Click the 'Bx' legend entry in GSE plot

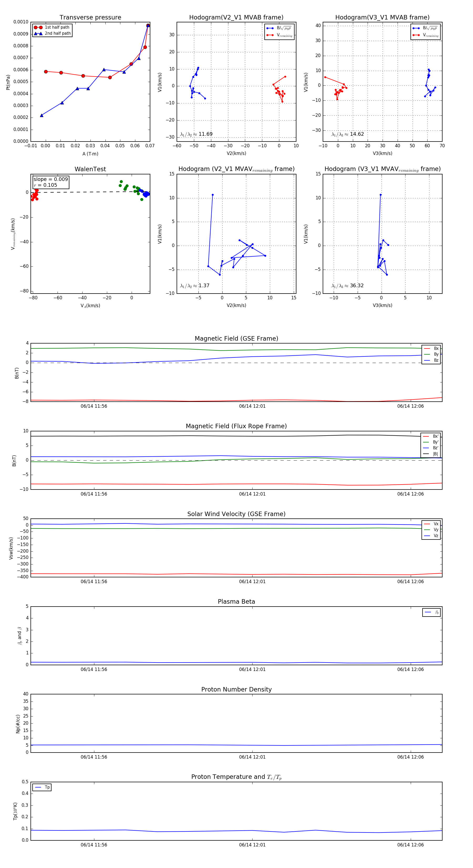tap(431, 349)
